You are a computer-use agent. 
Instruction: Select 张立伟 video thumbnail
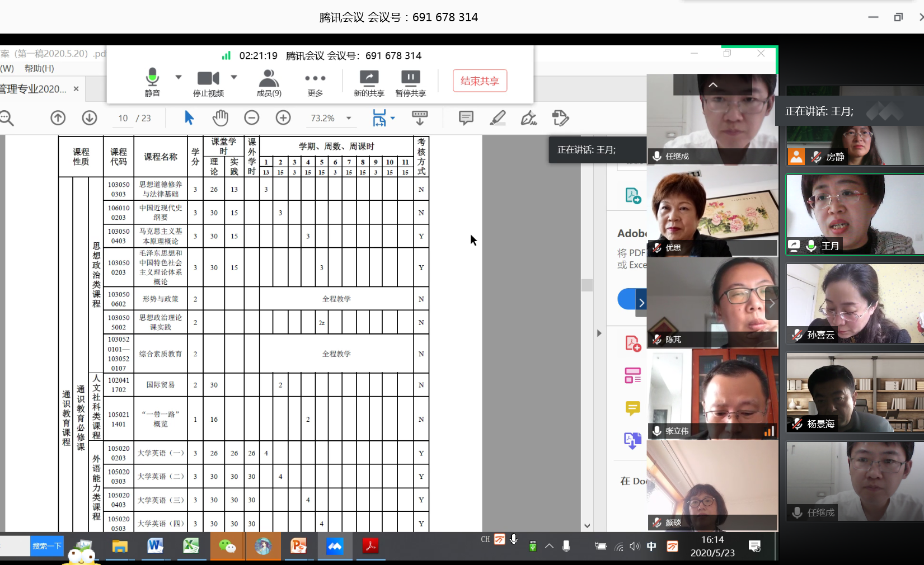click(712, 394)
